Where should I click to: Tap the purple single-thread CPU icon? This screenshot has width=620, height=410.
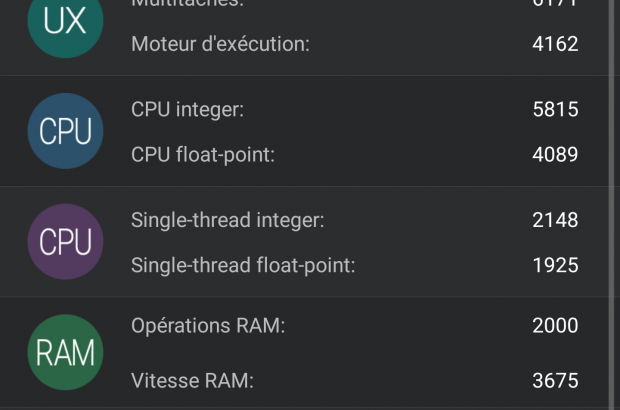point(66,242)
